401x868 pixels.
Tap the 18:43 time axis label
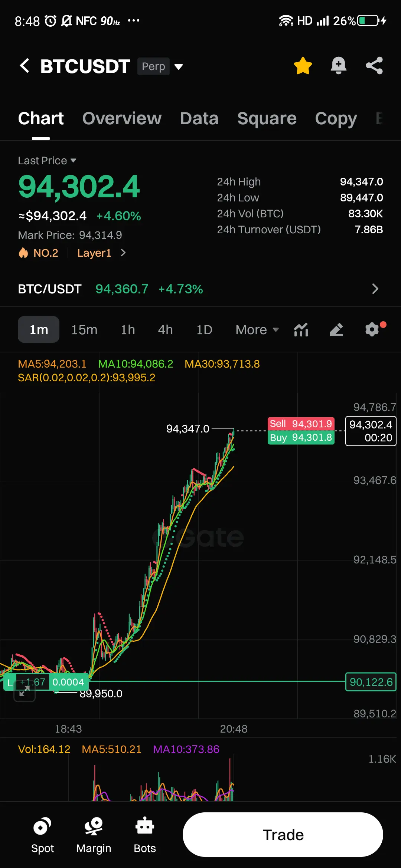pos(68,729)
